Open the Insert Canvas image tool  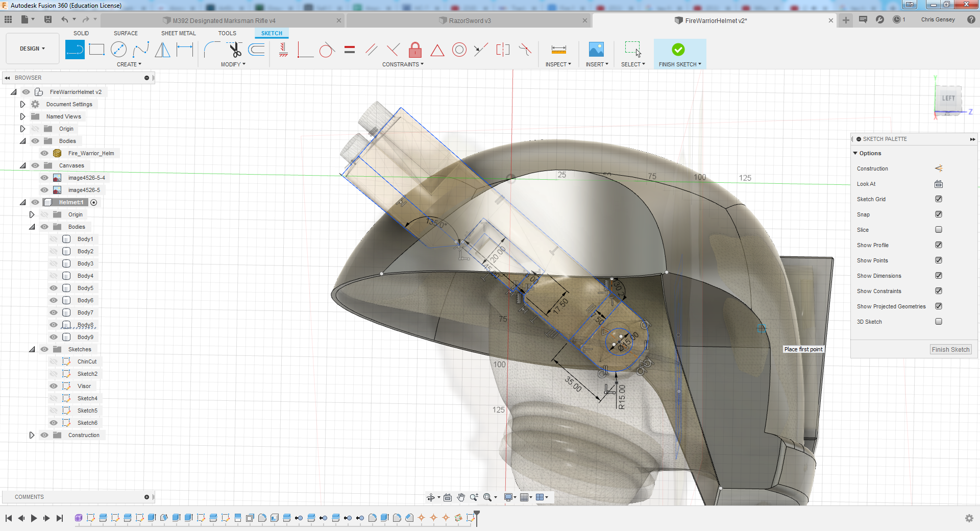click(596, 50)
